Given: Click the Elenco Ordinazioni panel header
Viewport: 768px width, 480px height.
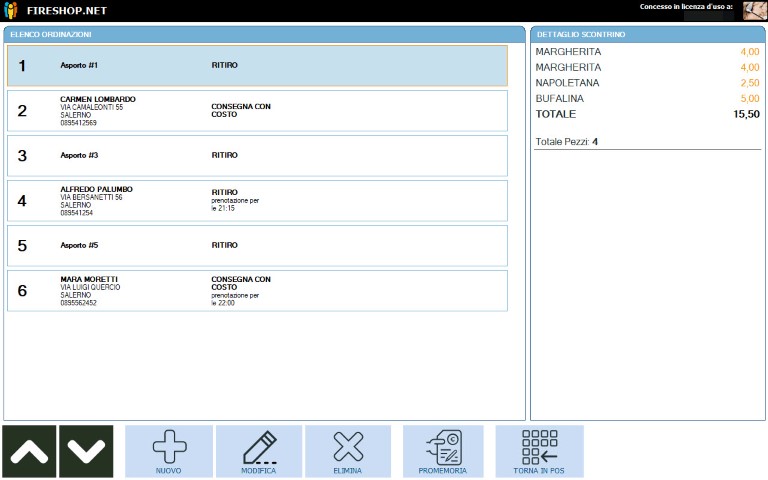Looking at the screenshot, I should point(264,34).
